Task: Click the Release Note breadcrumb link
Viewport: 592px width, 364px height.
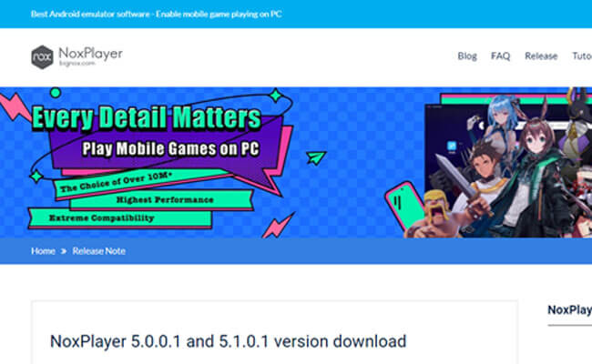Action: pyautogui.click(x=99, y=251)
